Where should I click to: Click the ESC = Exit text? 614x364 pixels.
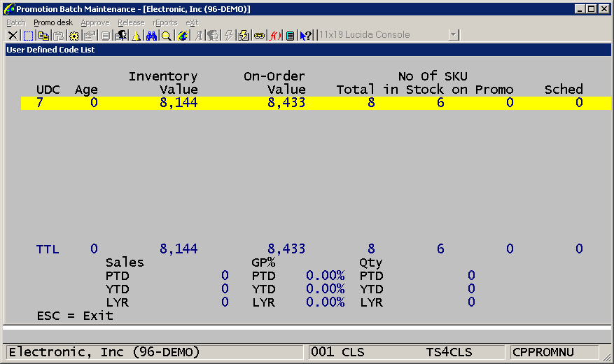pyautogui.click(x=75, y=316)
